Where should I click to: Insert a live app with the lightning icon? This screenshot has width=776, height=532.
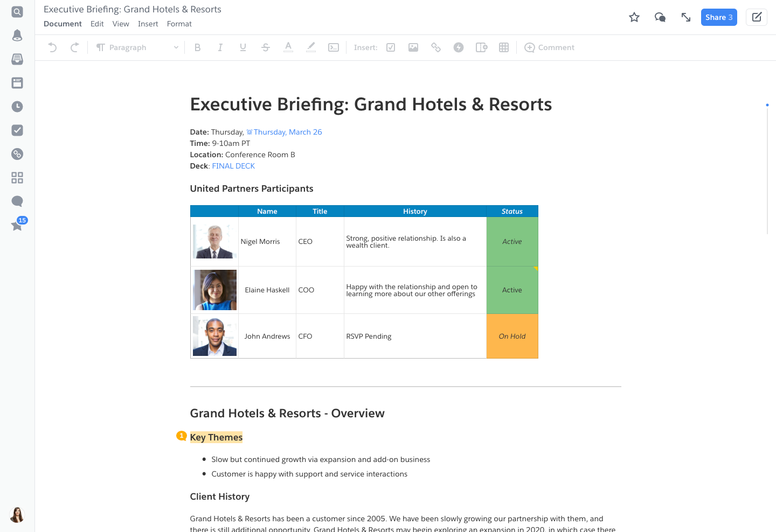click(458, 47)
